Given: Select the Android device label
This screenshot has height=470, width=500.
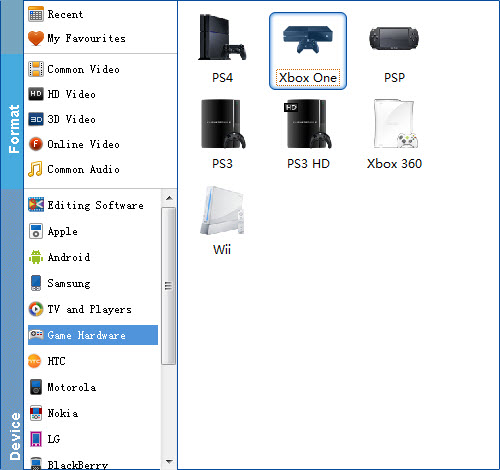Looking at the screenshot, I should pos(69,257).
